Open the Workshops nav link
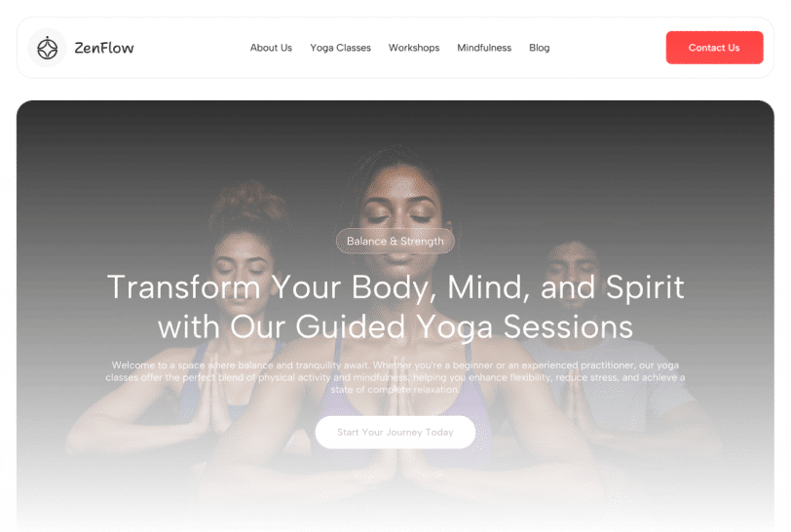This screenshot has height=532, width=791. pyautogui.click(x=414, y=48)
